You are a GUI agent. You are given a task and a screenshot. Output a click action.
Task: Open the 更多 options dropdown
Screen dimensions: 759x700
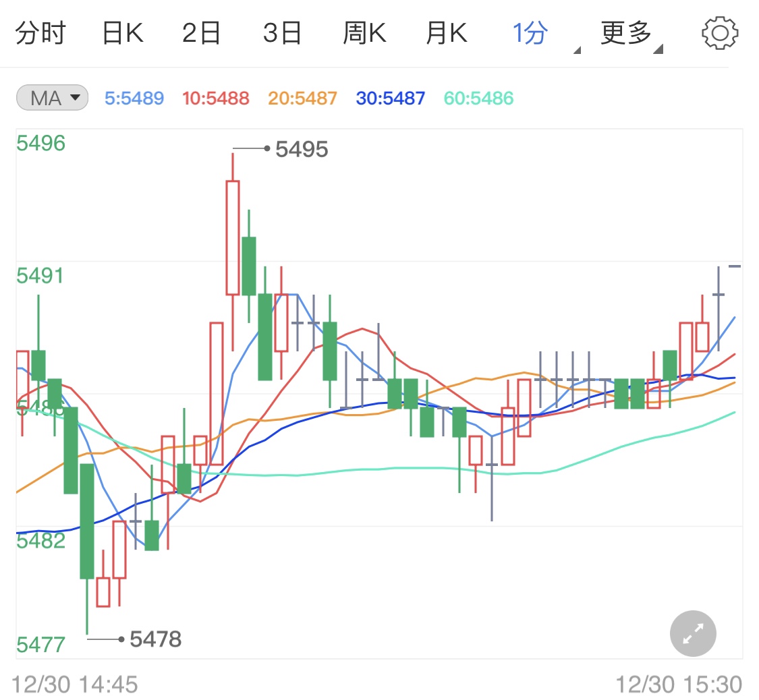[x=625, y=32]
